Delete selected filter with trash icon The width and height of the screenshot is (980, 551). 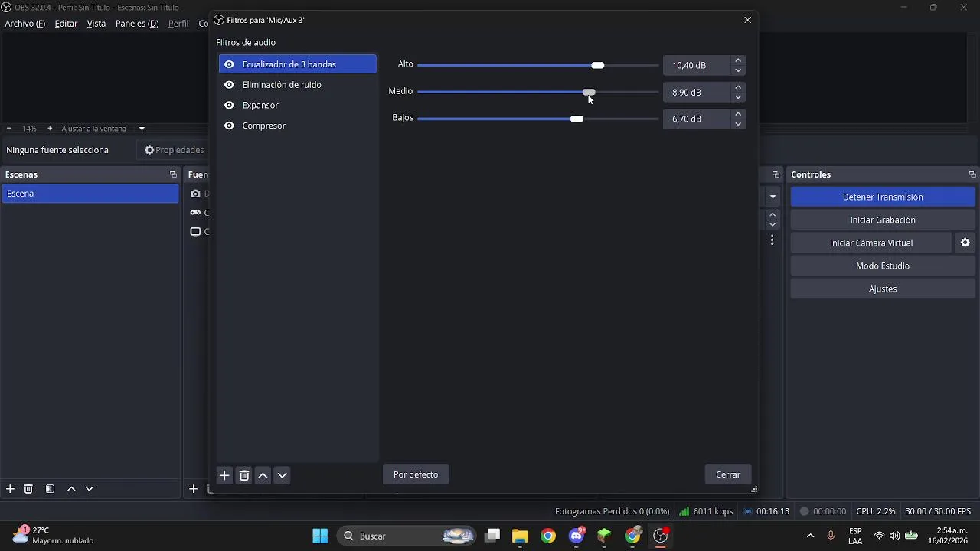point(244,475)
